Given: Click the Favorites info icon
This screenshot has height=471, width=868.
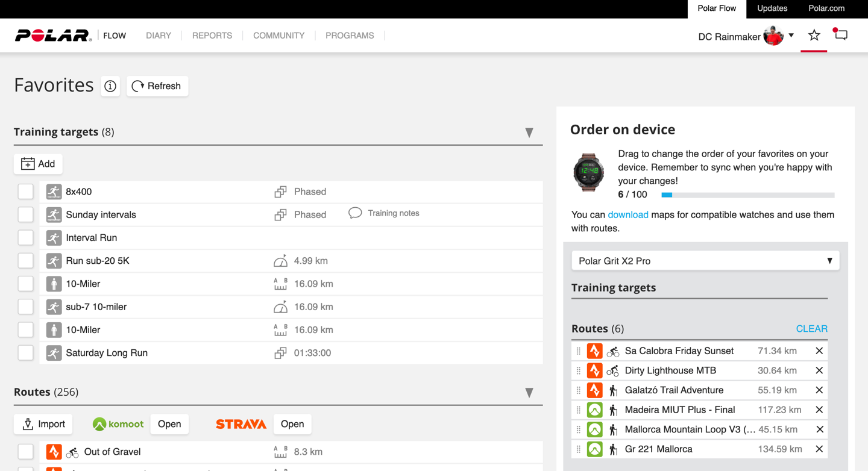Looking at the screenshot, I should tap(110, 86).
